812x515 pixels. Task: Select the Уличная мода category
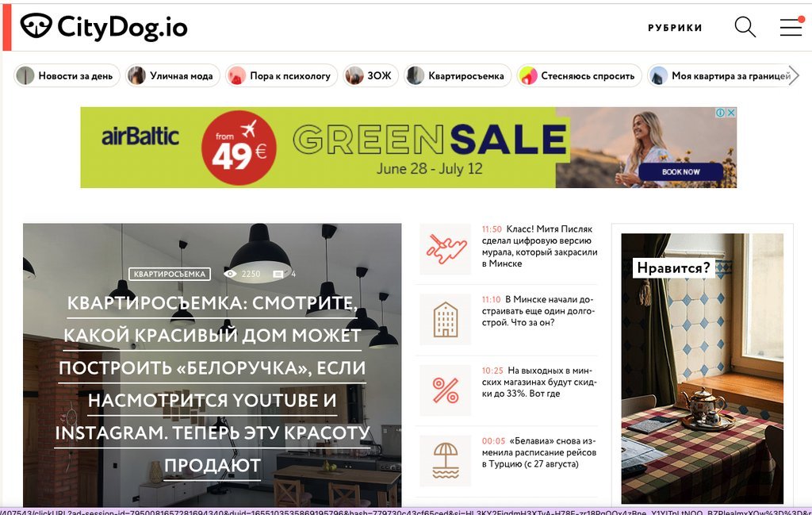172,75
